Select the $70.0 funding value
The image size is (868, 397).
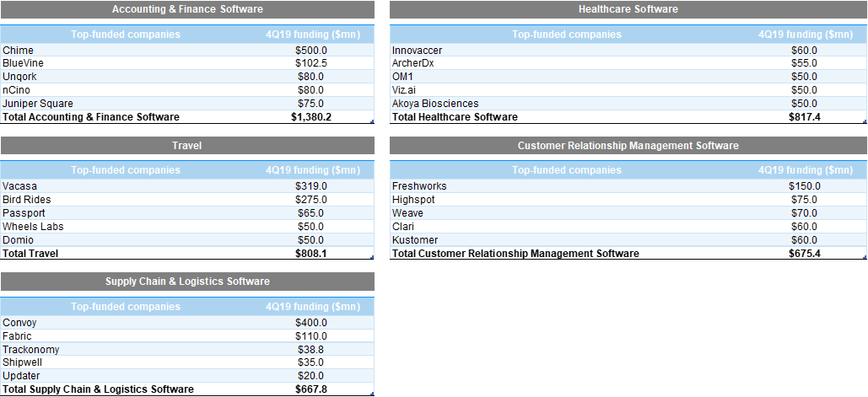(x=805, y=213)
